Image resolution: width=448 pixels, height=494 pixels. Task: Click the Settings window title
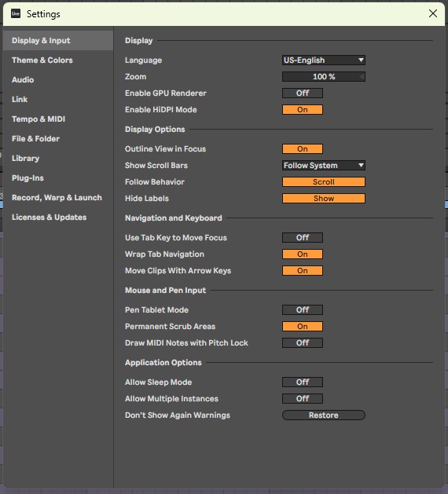43,14
